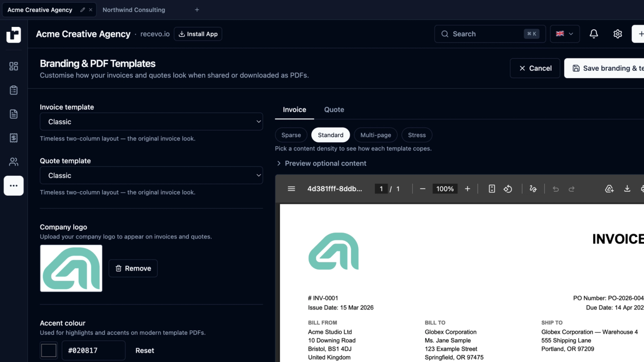Click the INV-0001 invoice number text

tap(323, 298)
